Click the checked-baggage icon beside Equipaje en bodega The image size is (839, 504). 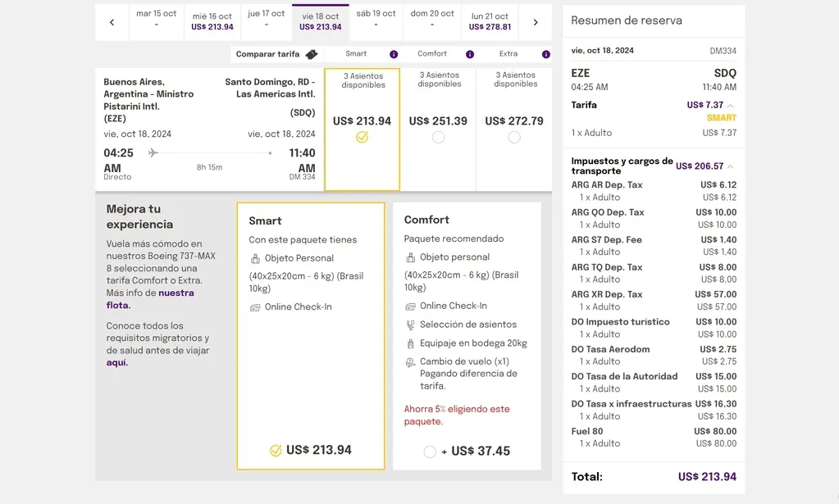coord(410,343)
